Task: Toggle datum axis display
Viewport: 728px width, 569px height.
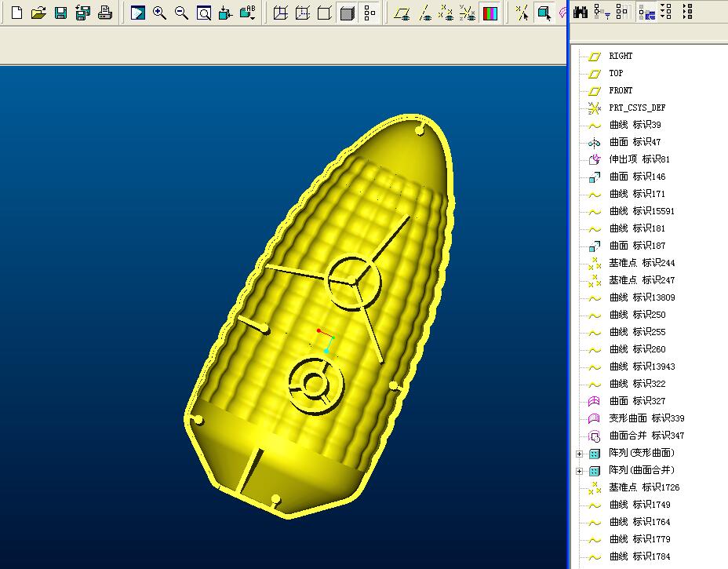Action: (x=425, y=13)
